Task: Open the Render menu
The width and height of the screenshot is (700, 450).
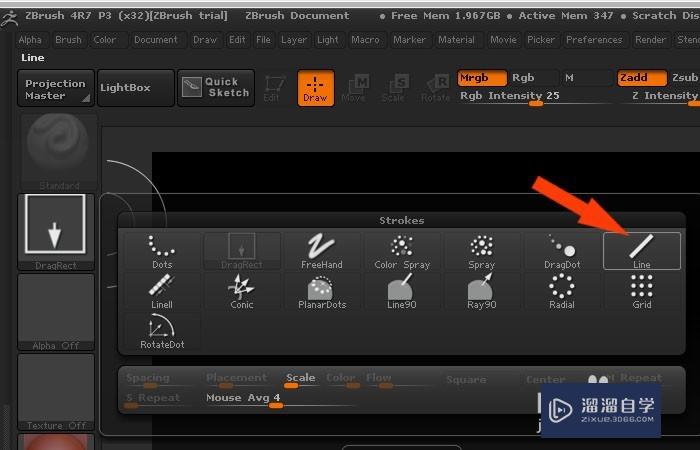Action: point(650,40)
